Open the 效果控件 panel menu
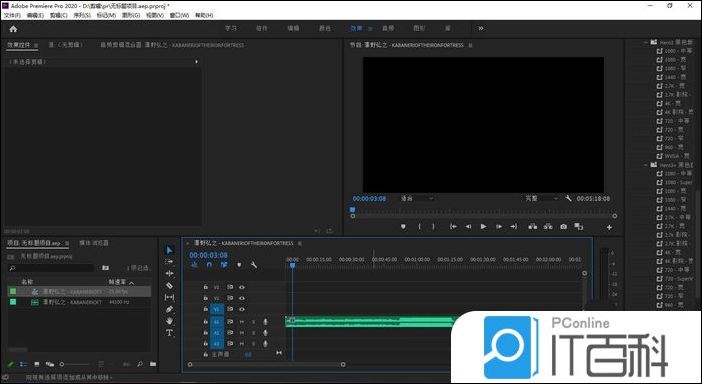 [36, 45]
